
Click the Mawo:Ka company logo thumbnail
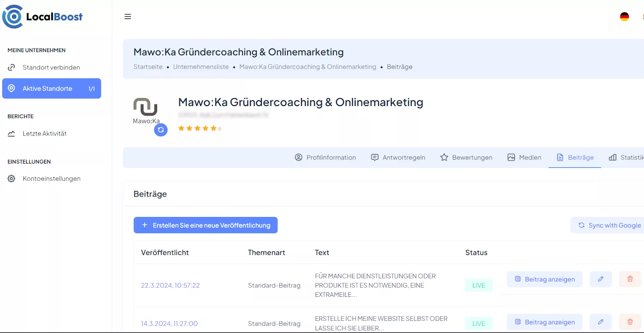tap(146, 111)
